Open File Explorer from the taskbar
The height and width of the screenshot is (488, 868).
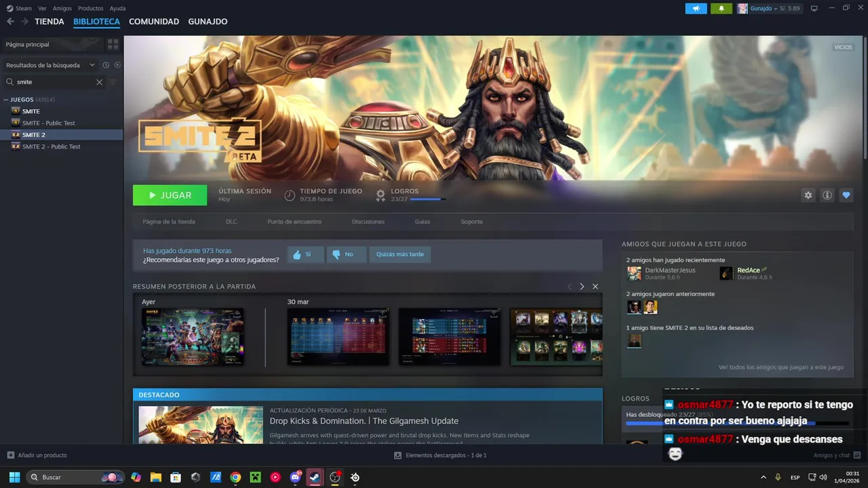[155, 477]
